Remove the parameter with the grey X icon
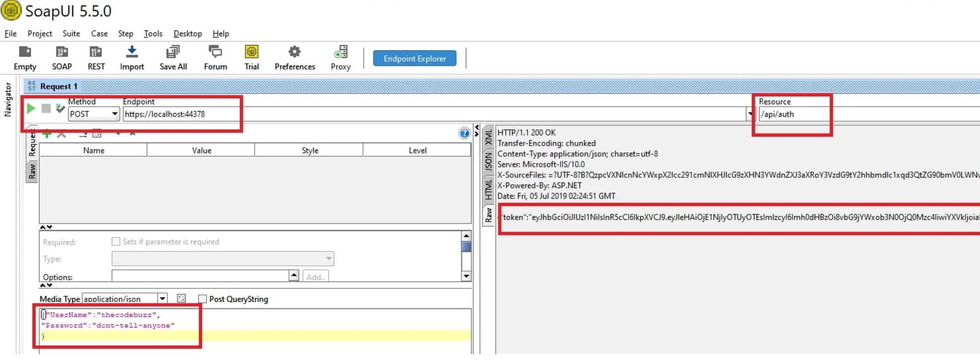 tap(61, 134)
